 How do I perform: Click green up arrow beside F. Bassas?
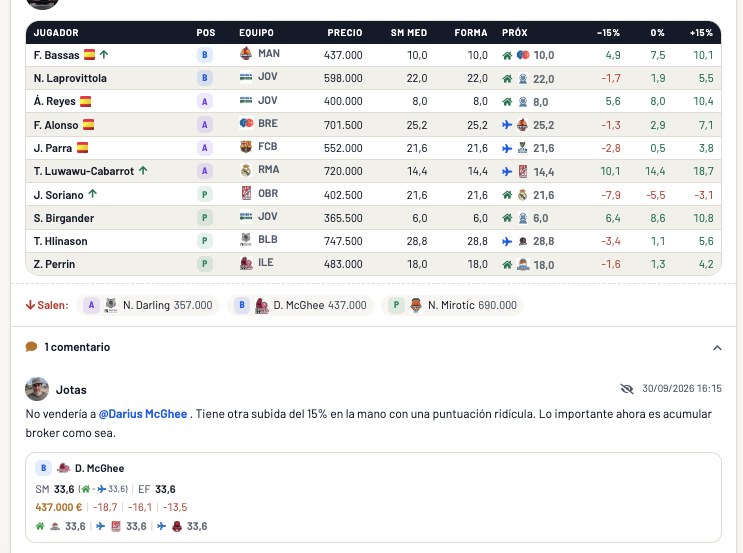point(104,54)
